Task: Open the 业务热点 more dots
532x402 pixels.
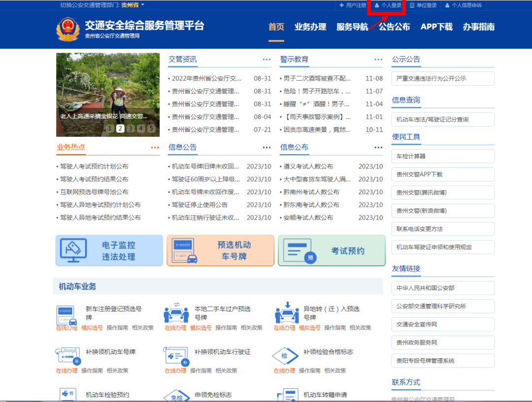Action: pos(155,148)
